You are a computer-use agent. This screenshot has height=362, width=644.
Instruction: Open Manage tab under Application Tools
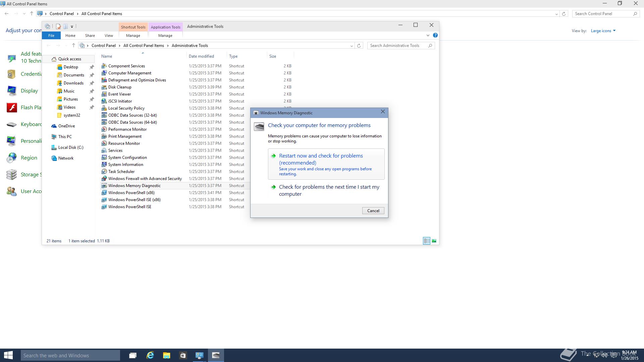[165, 36]
